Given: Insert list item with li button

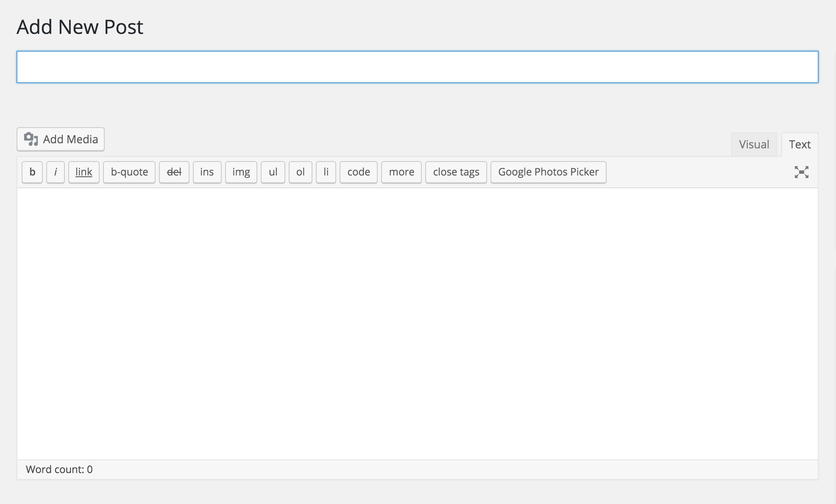Looking at the screenshot, I should coord(326,172).
